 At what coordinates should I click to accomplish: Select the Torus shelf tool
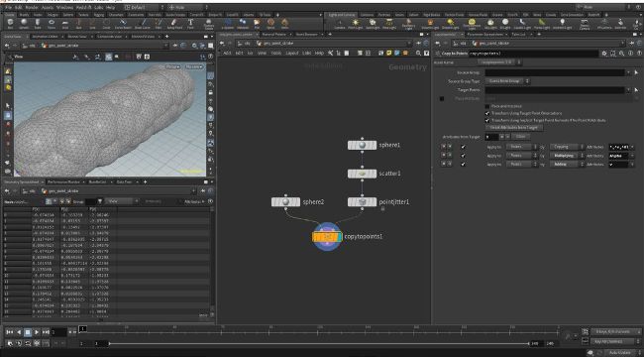[52, 24]
